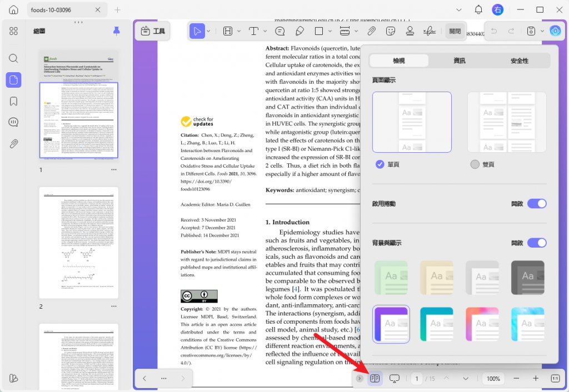Zoom out with the minus button
569x392 pixels.
click(x=516, y=379)
